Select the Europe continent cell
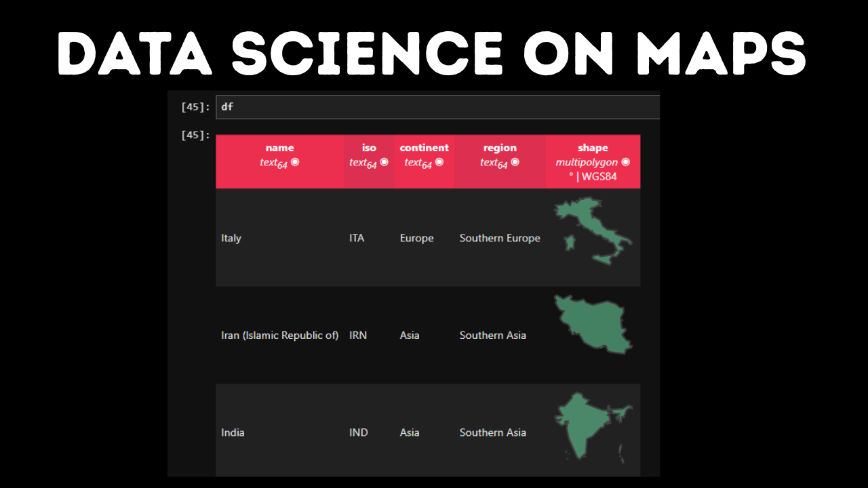 424,238
